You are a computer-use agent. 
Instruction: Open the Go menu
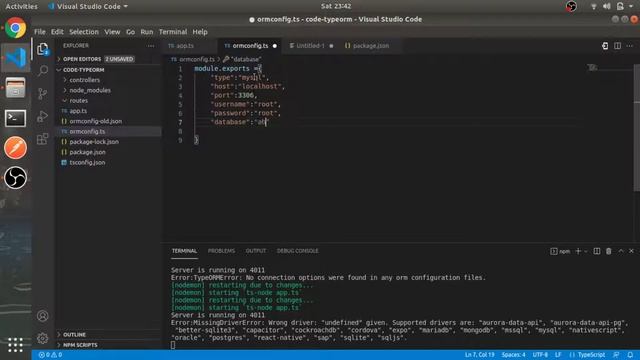(x=130, y=32)
